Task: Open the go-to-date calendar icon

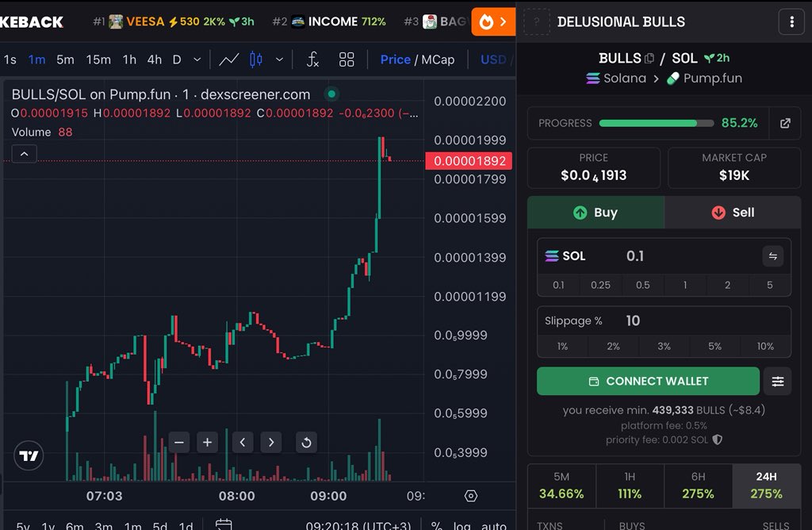Action: tap(224, 524)
